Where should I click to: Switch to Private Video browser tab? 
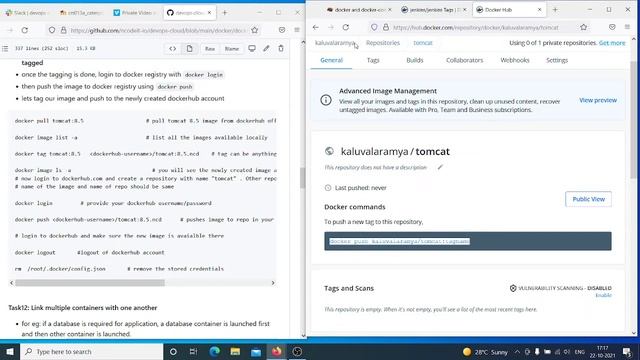click(135, 13)
